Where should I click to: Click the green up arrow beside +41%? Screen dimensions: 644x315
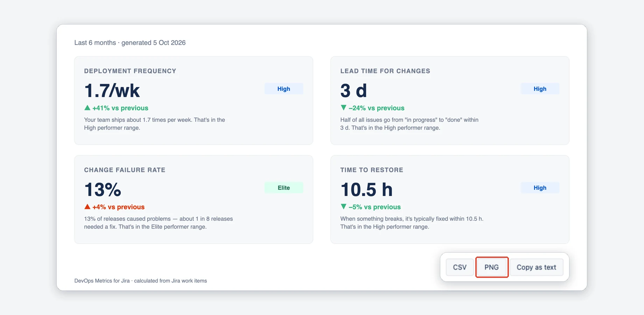click(87, 108)
